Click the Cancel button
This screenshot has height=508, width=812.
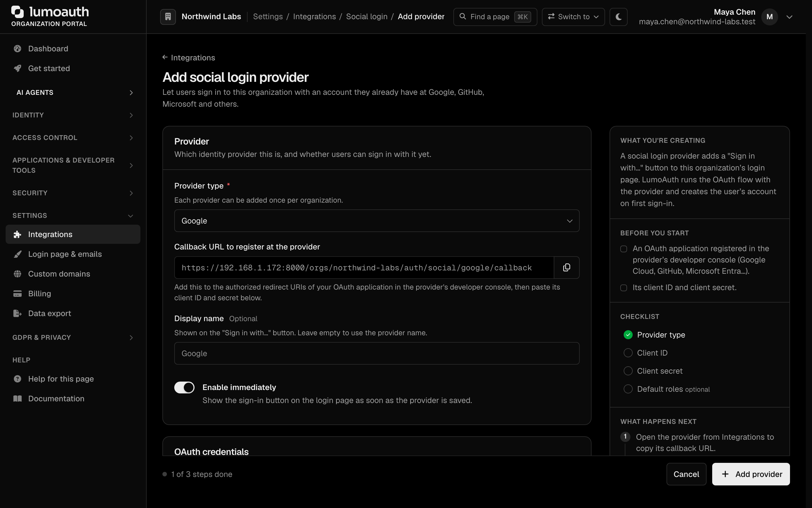(686, 474)
